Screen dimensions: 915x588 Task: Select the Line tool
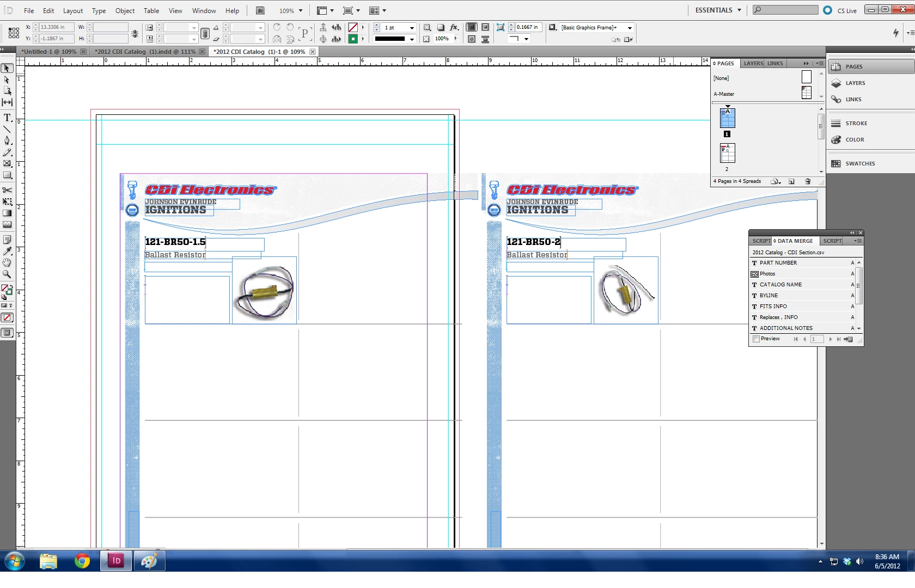[7, 129]
